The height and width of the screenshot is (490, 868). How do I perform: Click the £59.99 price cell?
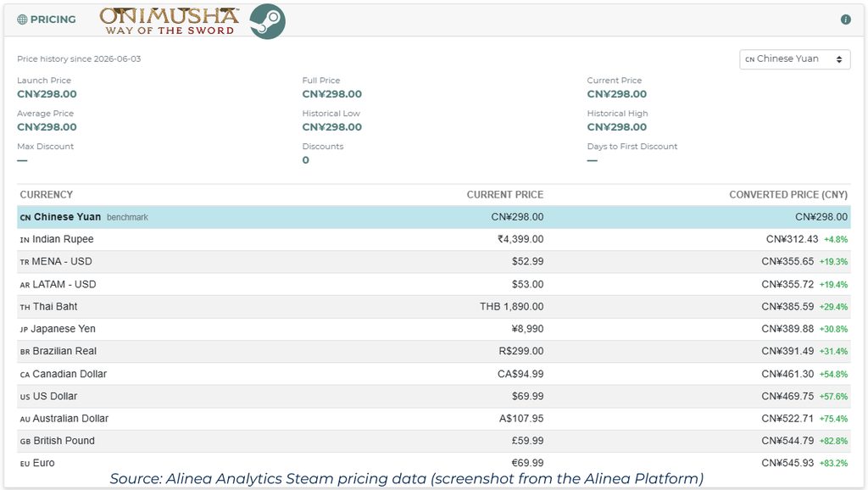tap(527, 441)
